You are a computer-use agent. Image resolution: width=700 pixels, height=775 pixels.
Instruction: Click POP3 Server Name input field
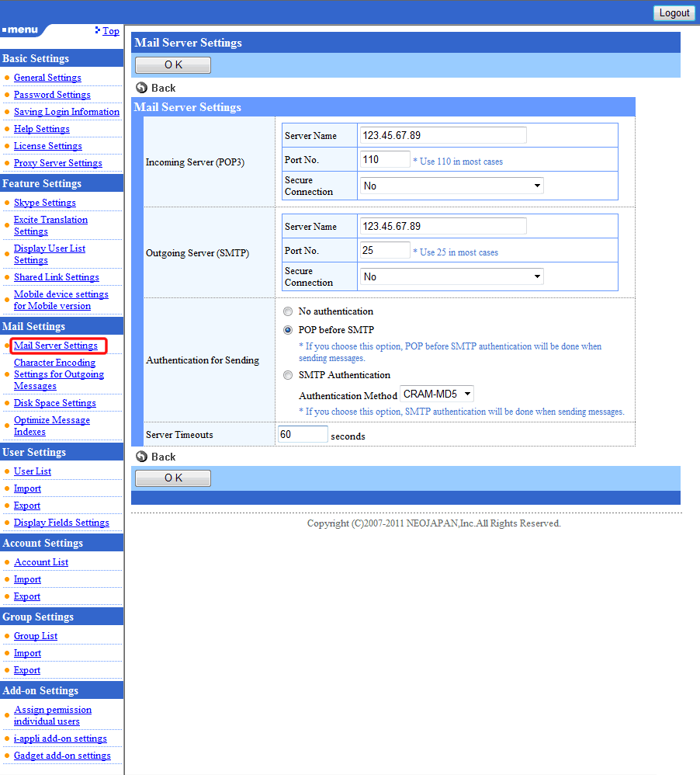443,135
